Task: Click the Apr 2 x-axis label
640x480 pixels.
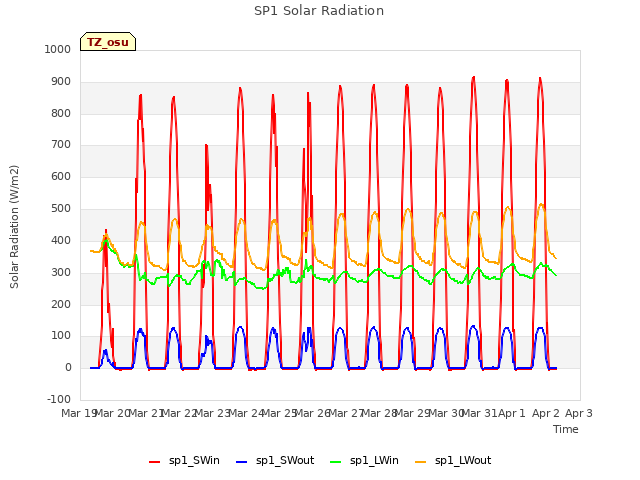Action: coord(545,413)
